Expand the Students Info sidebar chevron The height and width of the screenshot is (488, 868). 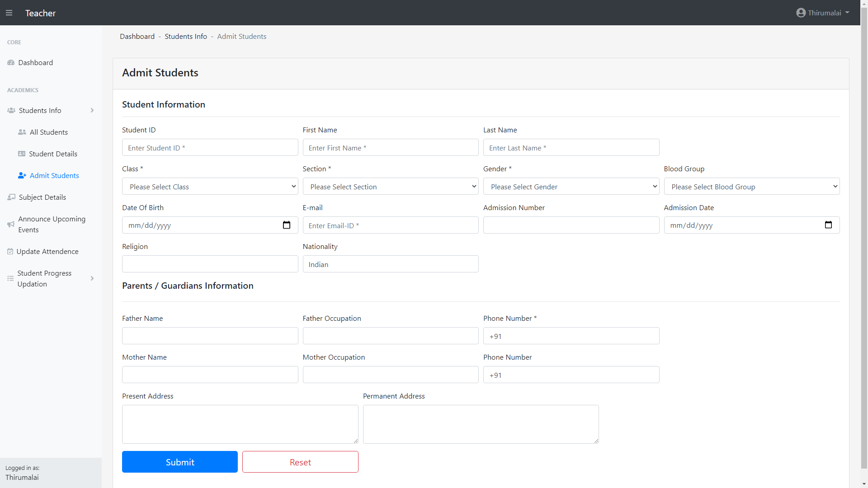tap(92, 110)
